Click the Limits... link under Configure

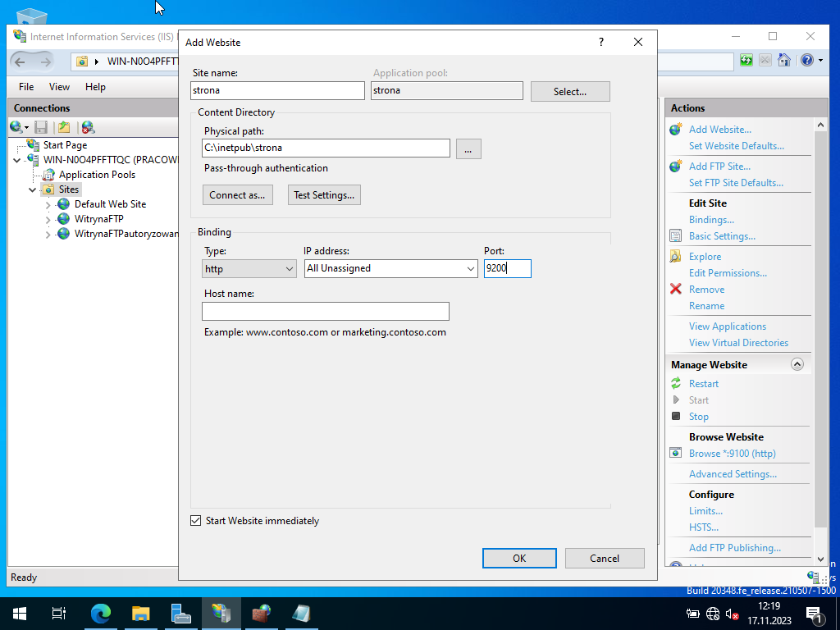[x=705, y=511]
